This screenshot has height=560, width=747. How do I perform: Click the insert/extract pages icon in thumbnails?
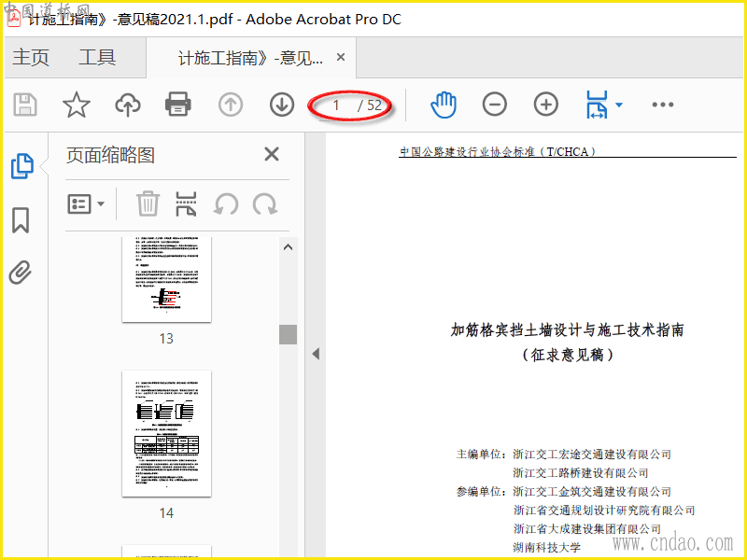click(186, 204)
